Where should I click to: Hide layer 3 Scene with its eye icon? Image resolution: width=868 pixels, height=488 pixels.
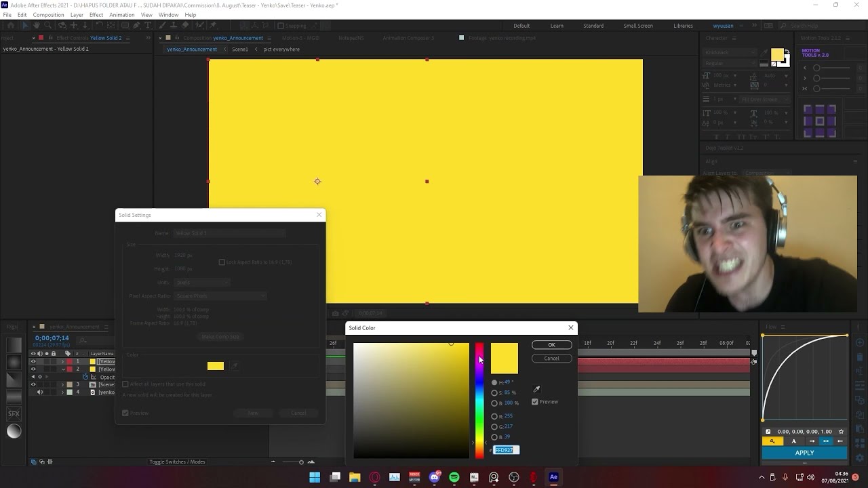(33, 384)
